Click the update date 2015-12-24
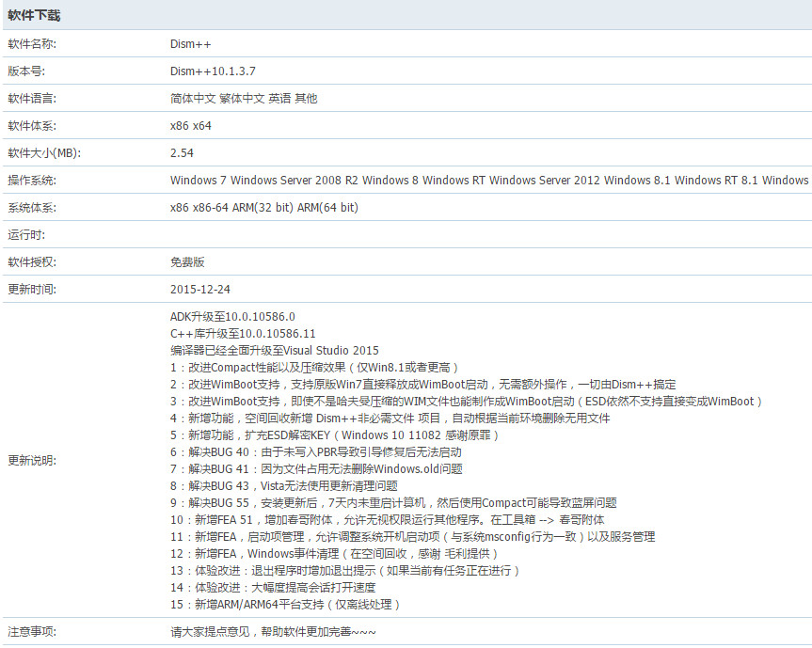This screenshot has width=812, height=648. 199,290
